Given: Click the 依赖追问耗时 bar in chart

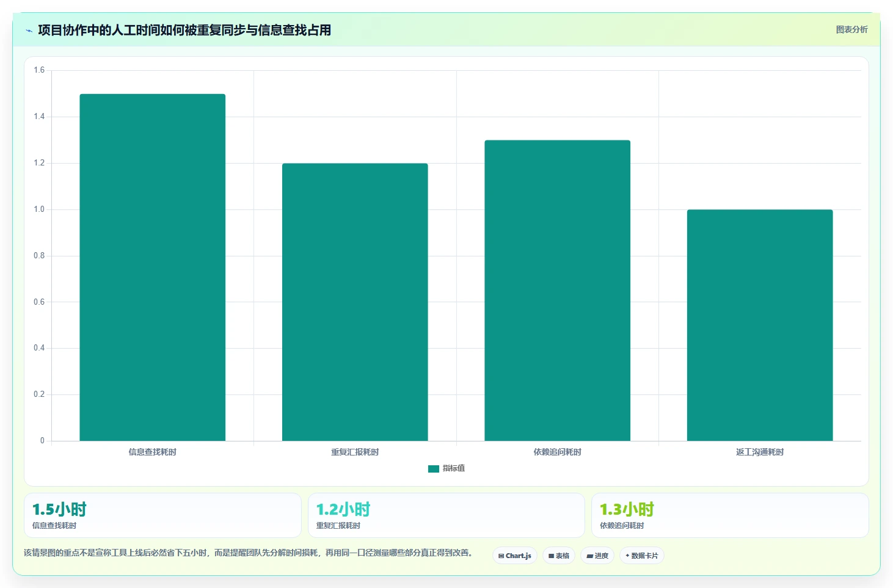Looking at the screenshot, I should coord(558,291).
